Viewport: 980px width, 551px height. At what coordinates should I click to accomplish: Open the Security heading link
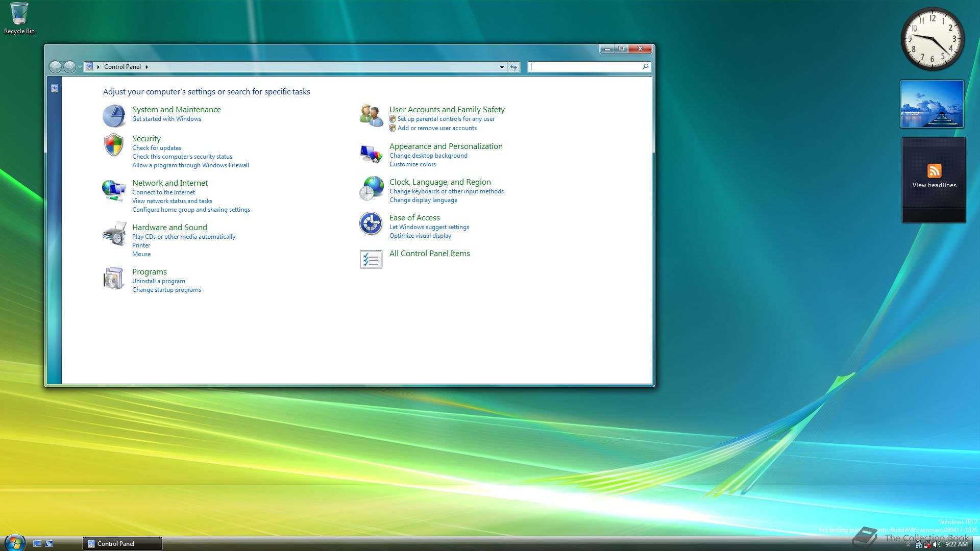(x=146, y=138)
